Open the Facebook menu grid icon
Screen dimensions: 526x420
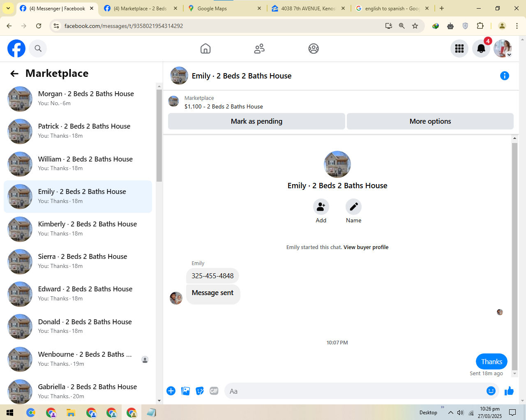pos(459,48)
